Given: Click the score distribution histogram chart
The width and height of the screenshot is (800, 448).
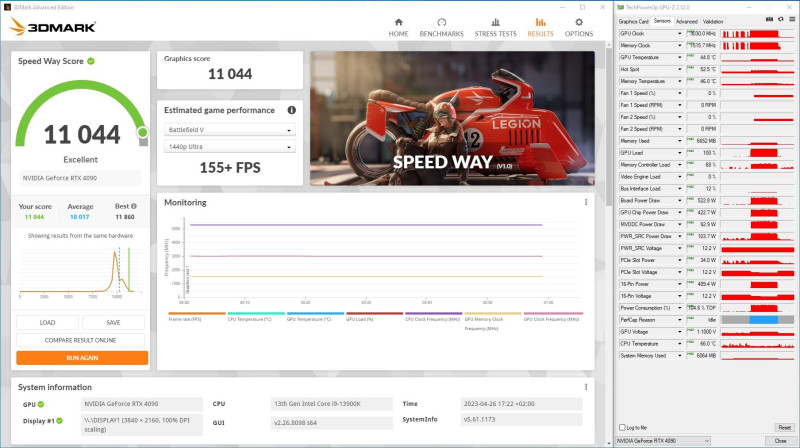Looking at the screenshot, I should (x=80, y=271).
